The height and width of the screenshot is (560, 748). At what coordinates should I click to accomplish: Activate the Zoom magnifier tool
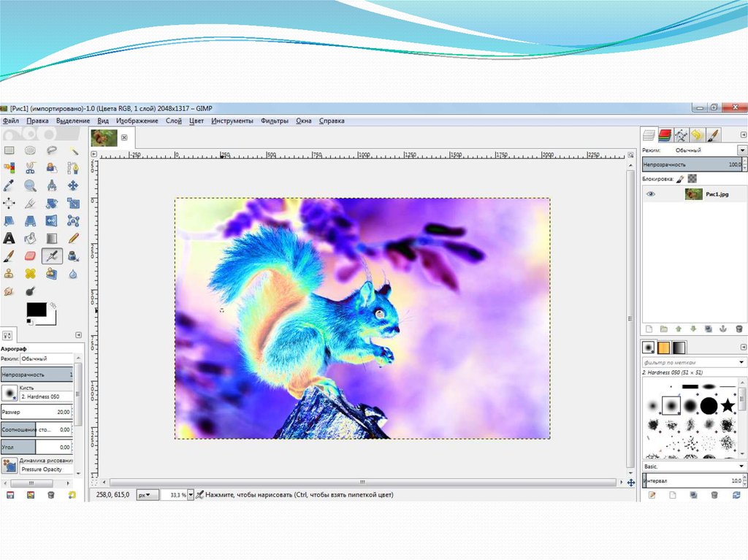click(30, 185)
